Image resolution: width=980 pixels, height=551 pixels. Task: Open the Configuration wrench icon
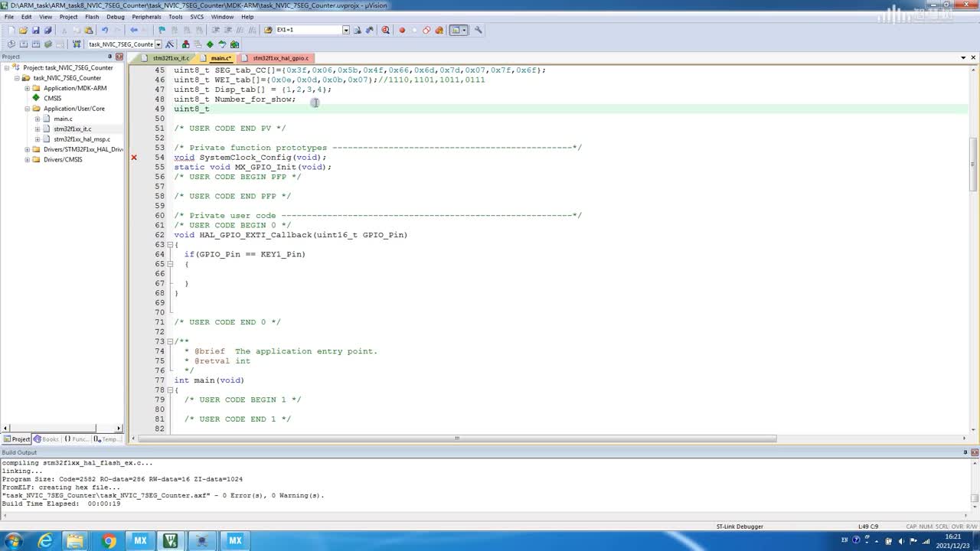coord(479,30)
